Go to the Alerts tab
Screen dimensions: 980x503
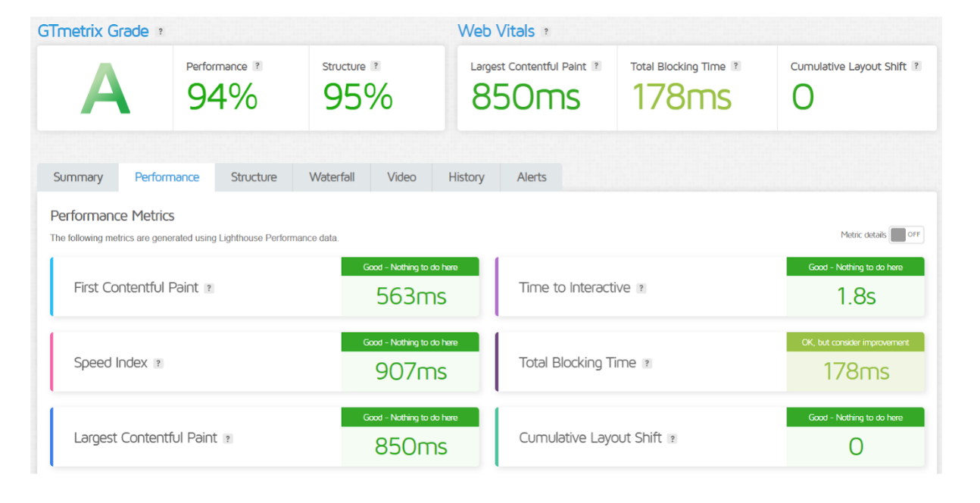[532, 177]
